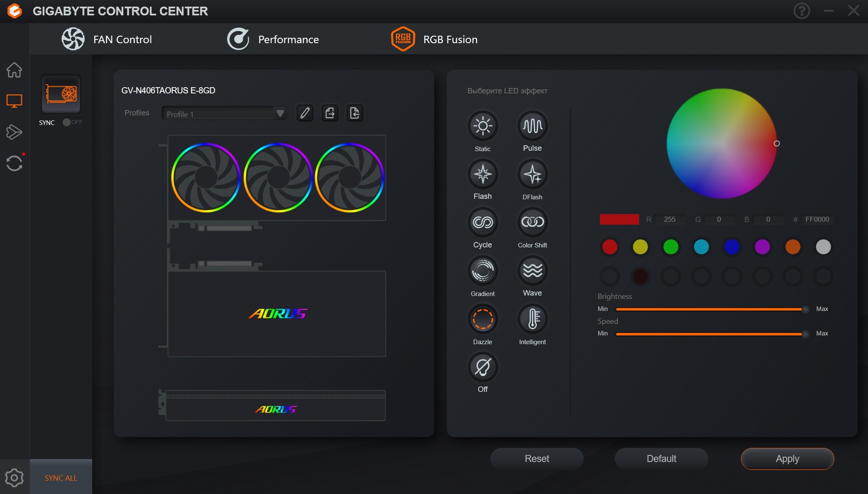Choose the Dazzle lighting effect
The image size is (868, 494).
point(482,319)
